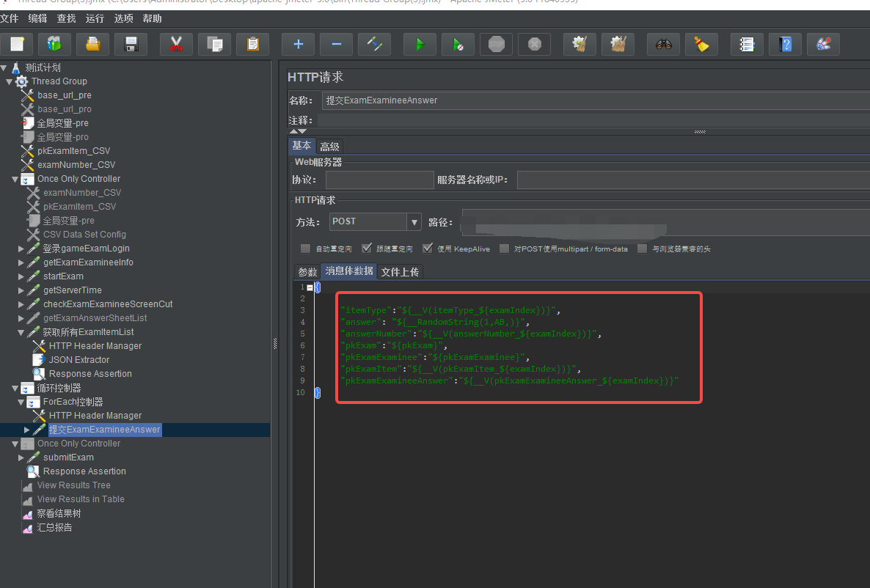Collapse the 获取所有ExamItemList node
Screen dimensions: 870x588
[x=21, y=332]
